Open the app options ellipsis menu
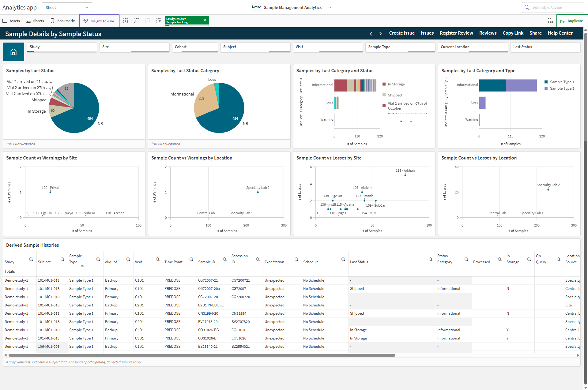Image resolution: width=588 pixels, height=390 pixels. [x=329, y=7]
